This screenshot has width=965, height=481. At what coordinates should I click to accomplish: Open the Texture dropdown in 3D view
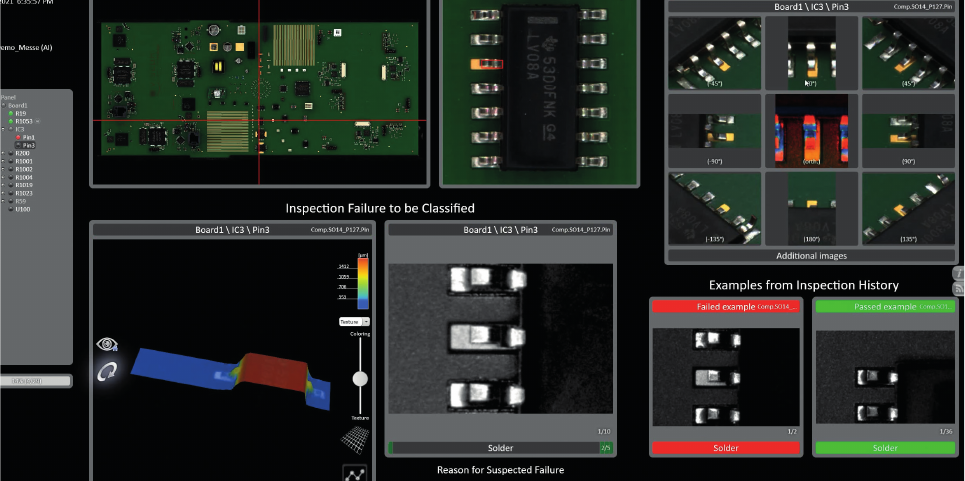[354, 322]
